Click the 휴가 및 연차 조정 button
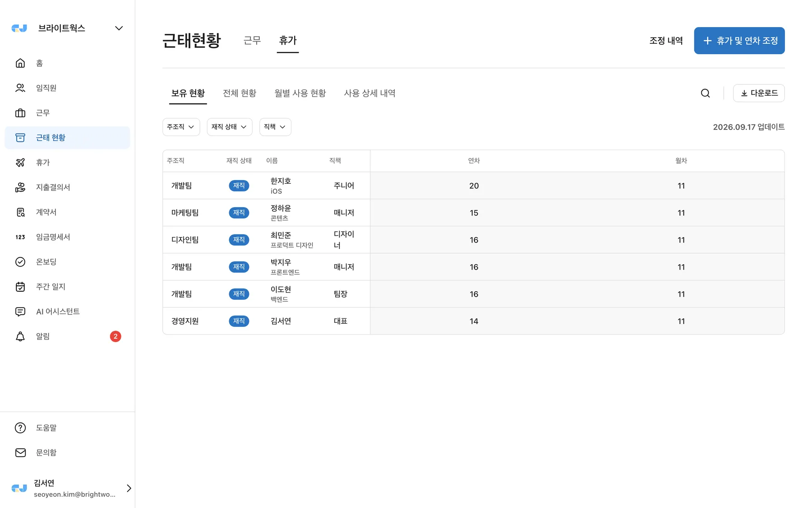 pyautogui.click(x=739, y=41)
